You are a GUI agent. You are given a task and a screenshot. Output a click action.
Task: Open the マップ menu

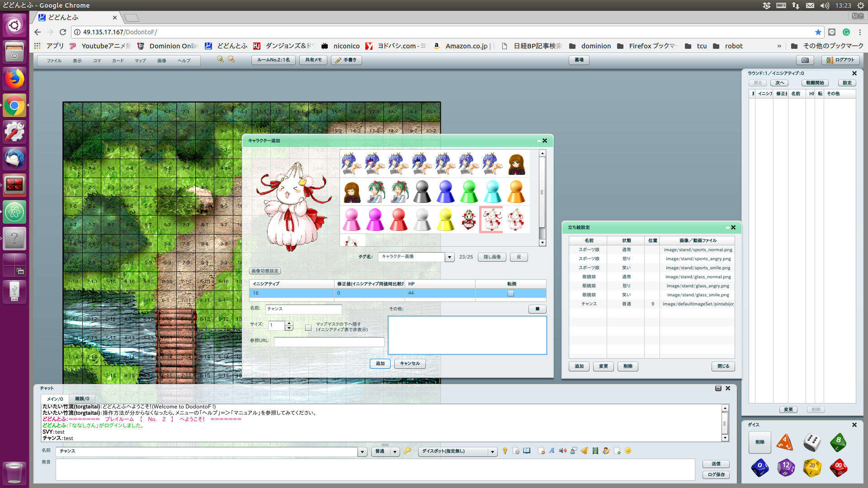[x=140, y=60]
